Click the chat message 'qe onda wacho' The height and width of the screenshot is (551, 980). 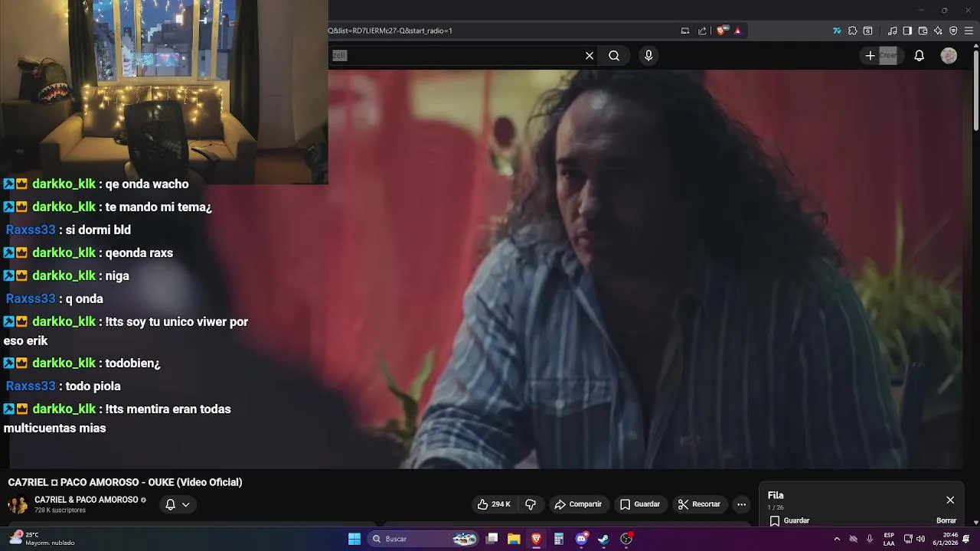(x=146, y=184)
